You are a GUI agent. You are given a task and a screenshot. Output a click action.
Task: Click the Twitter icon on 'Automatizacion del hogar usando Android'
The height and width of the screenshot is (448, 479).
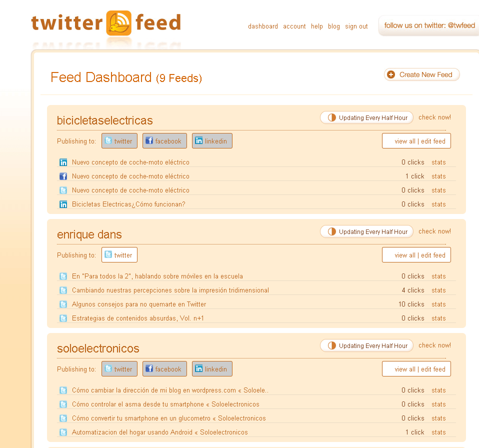[x=63, y=432]
